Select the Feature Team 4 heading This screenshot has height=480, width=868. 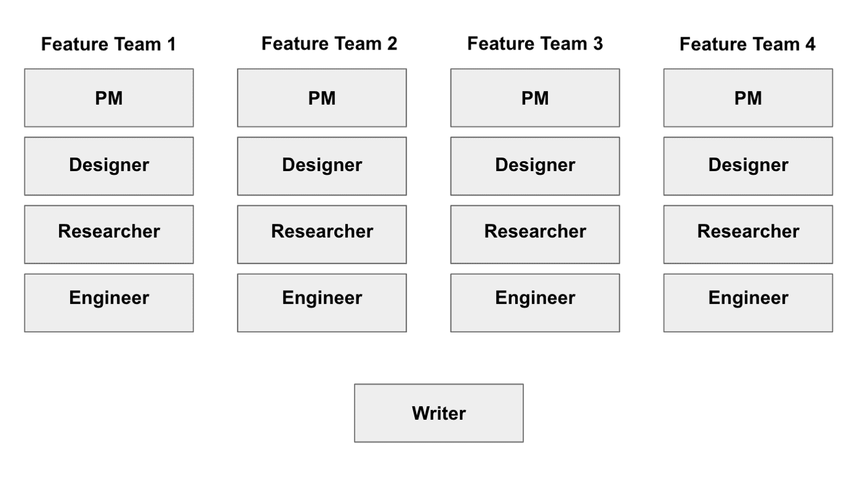[748, 45]
